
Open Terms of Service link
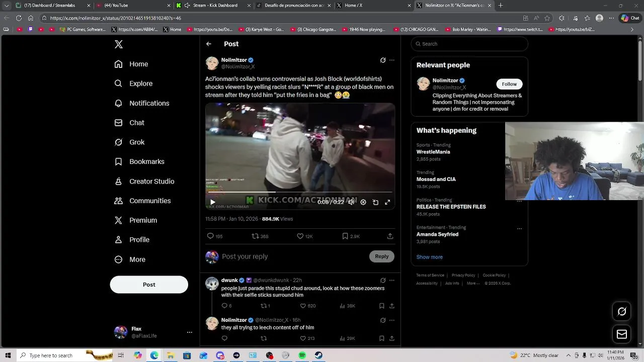430,276
